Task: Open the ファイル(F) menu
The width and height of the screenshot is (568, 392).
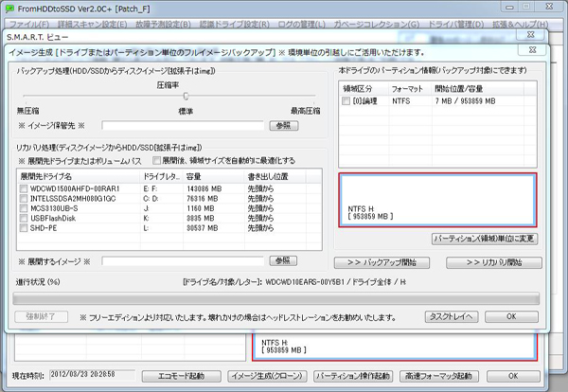Action: point(29,25)
